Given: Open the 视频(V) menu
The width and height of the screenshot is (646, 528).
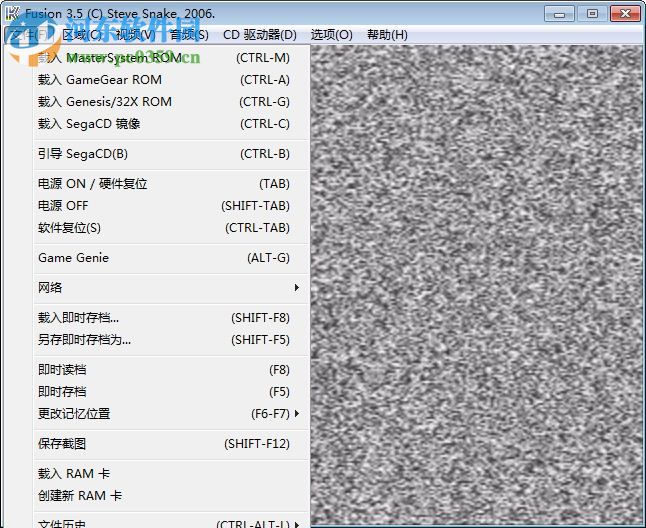Looking at the screenshot, I should coord(135,35).
